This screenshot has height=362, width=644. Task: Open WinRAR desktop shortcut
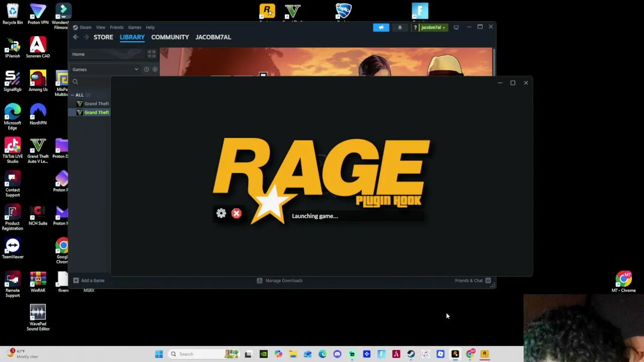coord(38,283)
